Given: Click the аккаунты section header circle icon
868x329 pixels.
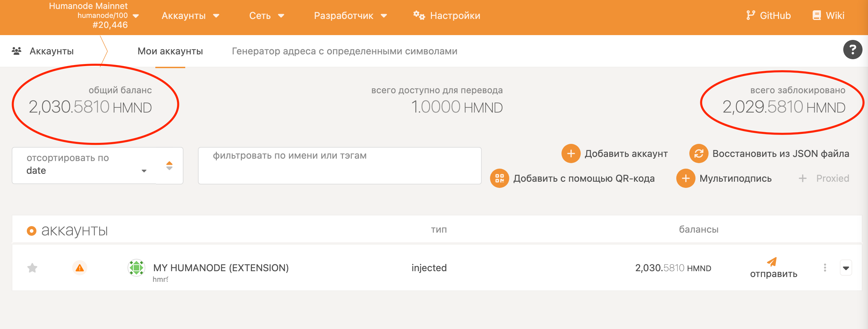Looking at the screenshot, I should (x=31, y=231).
